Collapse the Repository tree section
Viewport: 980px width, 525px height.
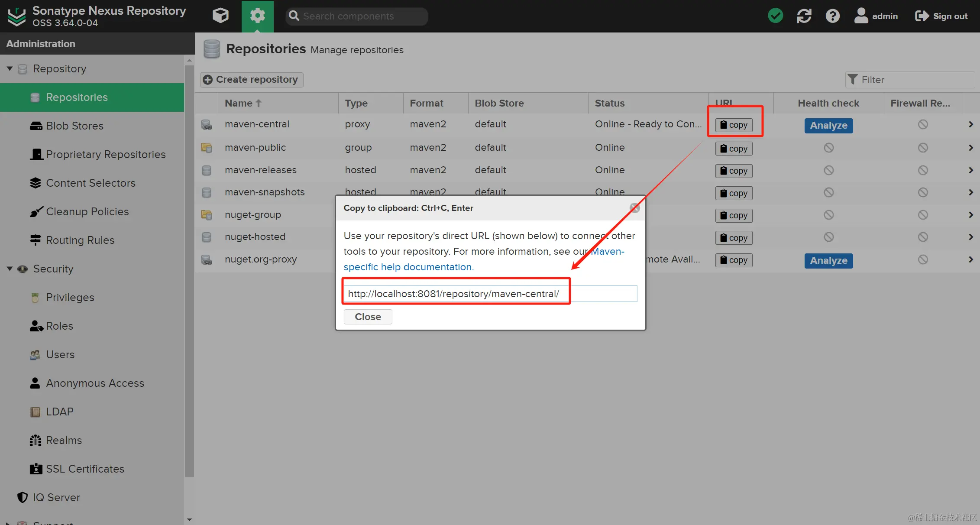[x=10, y=68]
